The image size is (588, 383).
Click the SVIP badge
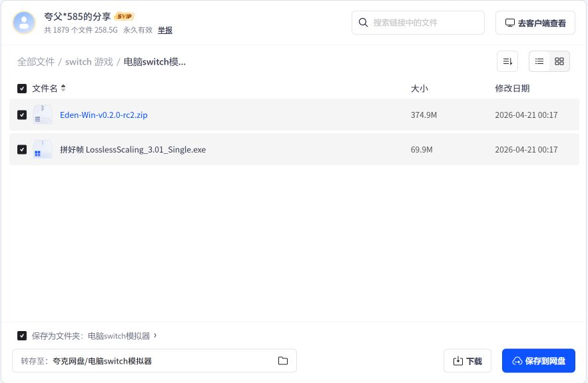pos(124,16)
